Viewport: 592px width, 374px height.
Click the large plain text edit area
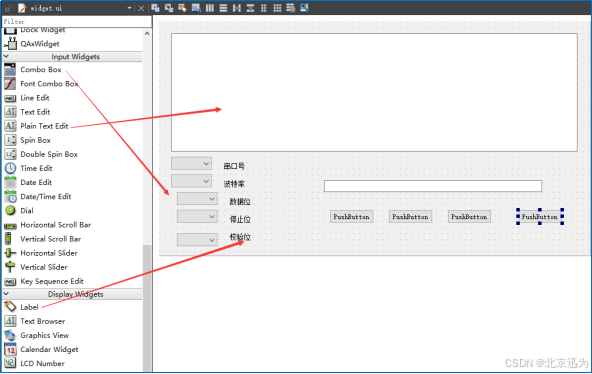[374, 92]
